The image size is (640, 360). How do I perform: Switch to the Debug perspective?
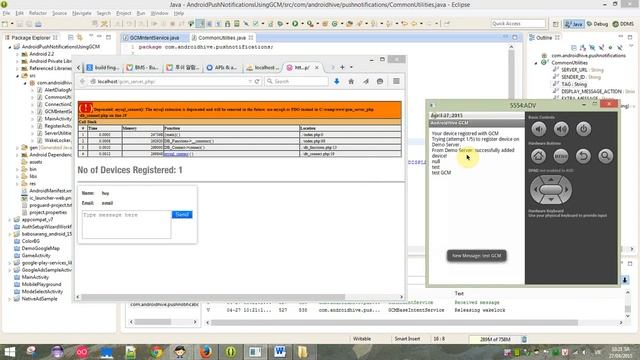point(598,24)
